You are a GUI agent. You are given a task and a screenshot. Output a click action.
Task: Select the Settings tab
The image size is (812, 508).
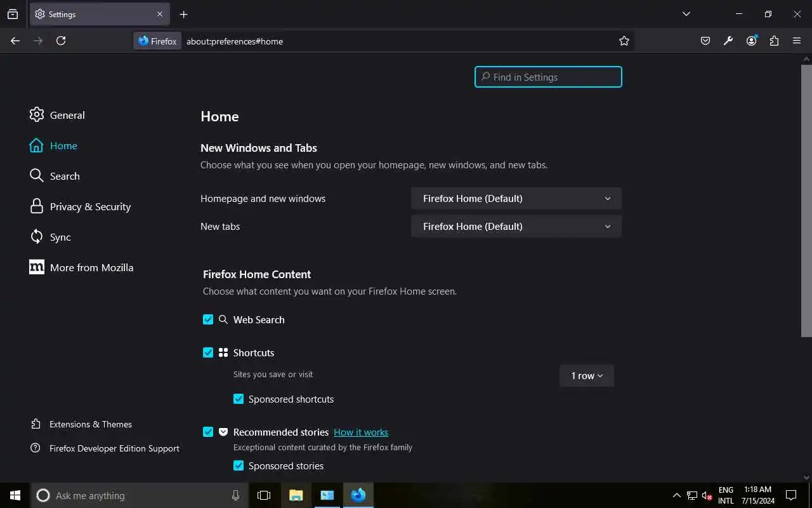pyautogui.click(x=100, y=14)
